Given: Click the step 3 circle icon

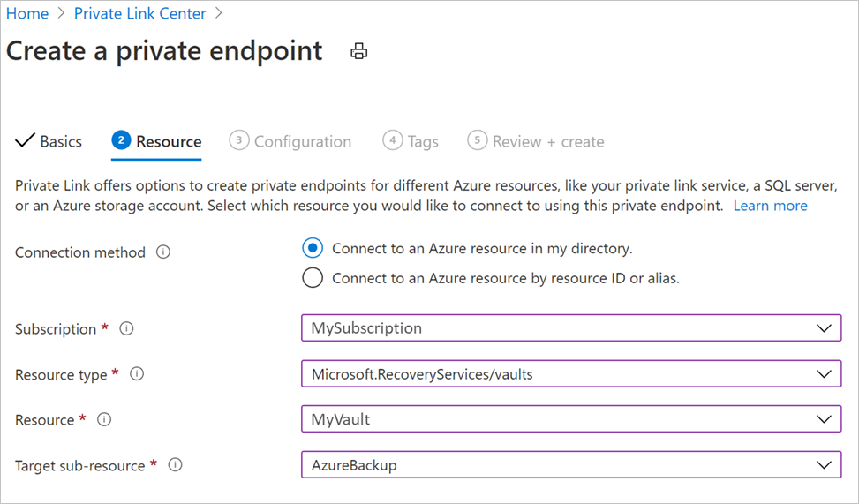Looking at the screenshot, I should [x=238, y=141].
